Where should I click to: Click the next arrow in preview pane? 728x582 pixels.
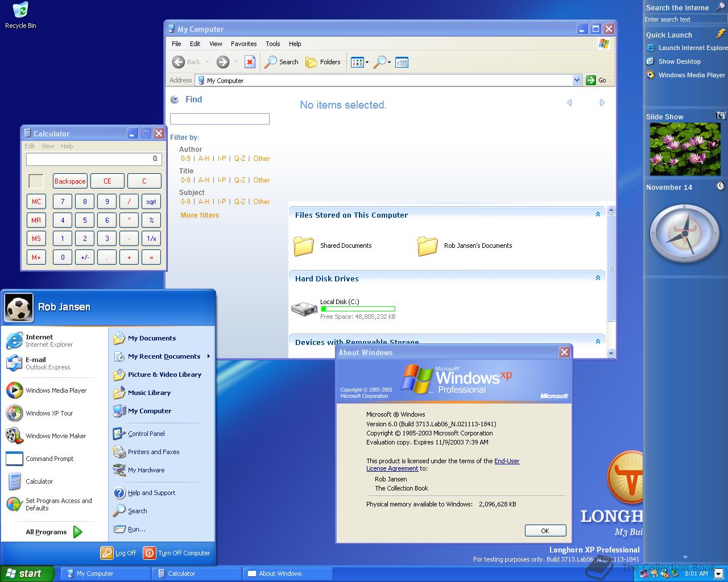pyautogui.click(x=602, y=103)
